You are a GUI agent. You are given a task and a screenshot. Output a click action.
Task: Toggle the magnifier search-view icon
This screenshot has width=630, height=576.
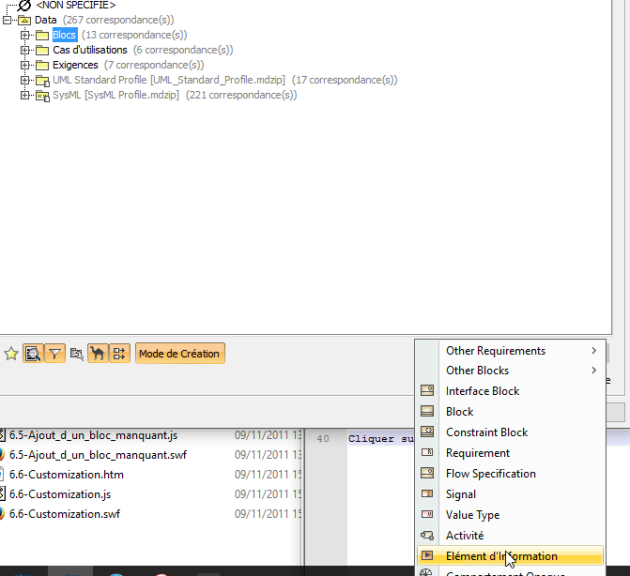[32, 353]
